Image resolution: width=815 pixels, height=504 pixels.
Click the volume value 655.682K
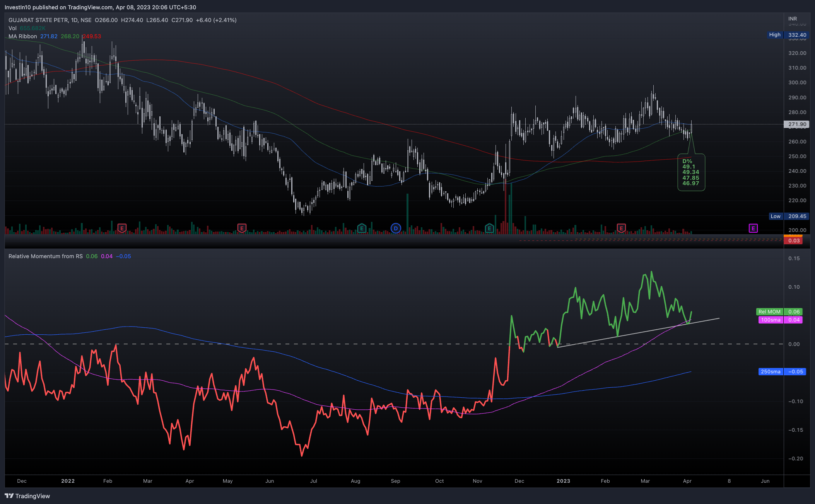32,28
